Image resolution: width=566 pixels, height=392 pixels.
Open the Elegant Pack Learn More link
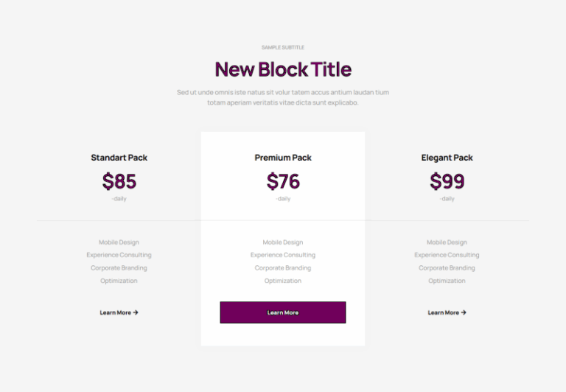(x=447, y=312)
